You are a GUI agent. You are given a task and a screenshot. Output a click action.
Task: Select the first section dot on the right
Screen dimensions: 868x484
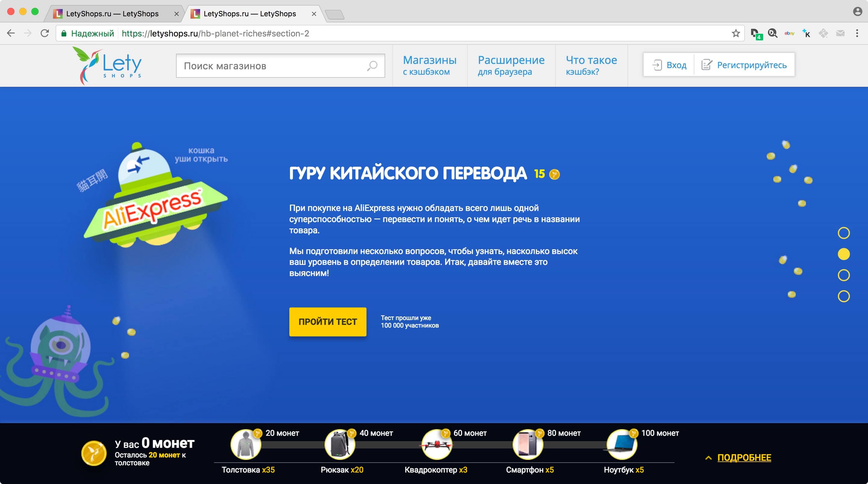[x=844, y=233]
